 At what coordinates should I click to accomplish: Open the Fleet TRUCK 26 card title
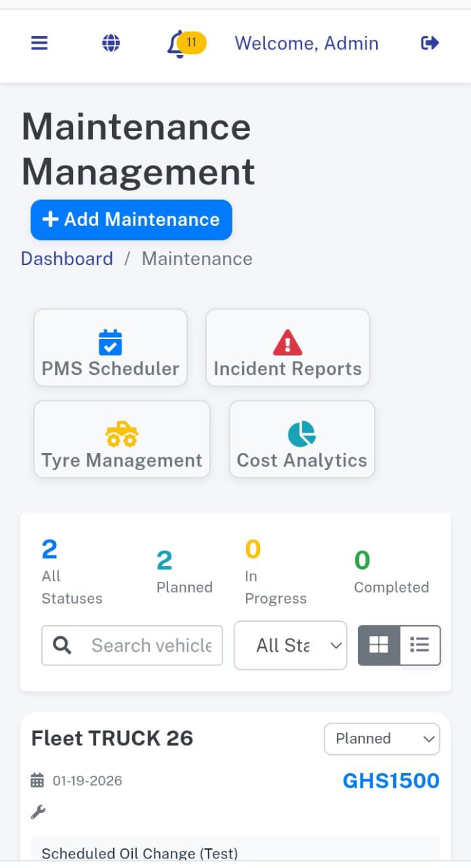112,738
